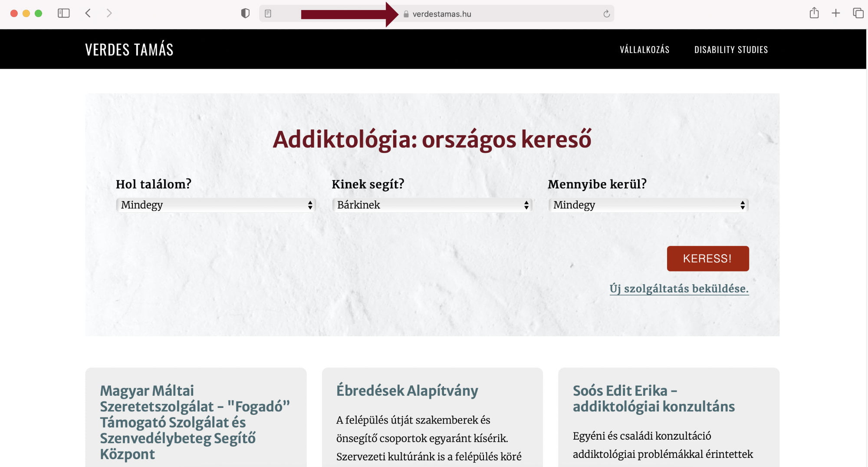Follow the Új szolgáltatás beküldése link
Viewport: 868px width, 467px height.
point(679,288)
